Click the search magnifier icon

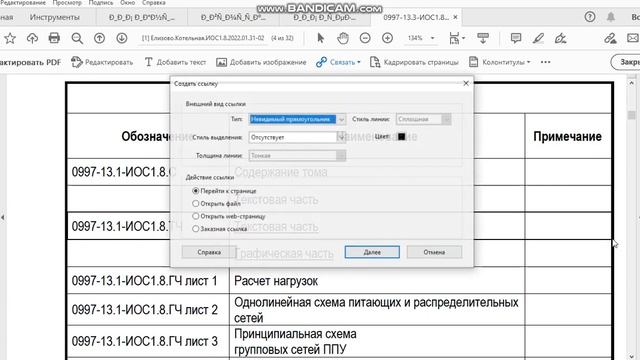coord(77,38)
